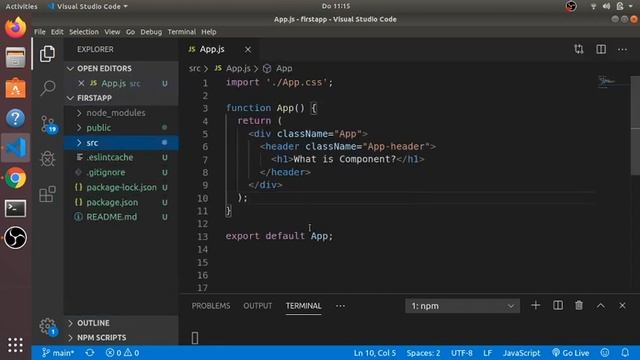The image size is (640, 360).
Task: Click the synchronize changes icon in status bar
Action: (90, 353)
